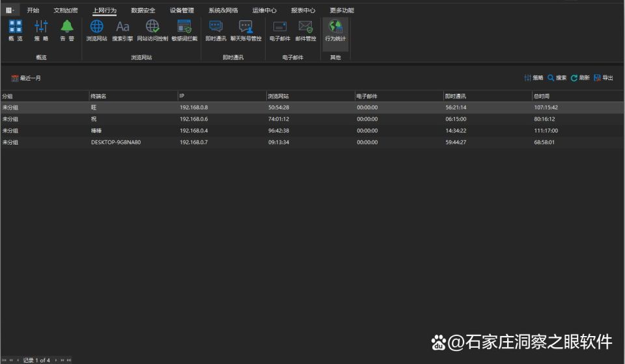Sort by the 分组 column header
Viewport: 625px width, 364px height.
tap(45, 96)
